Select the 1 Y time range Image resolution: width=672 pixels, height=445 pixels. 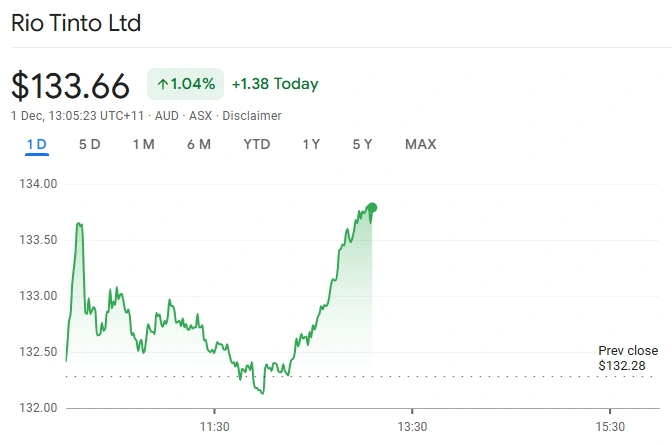[x=311, y=144]
